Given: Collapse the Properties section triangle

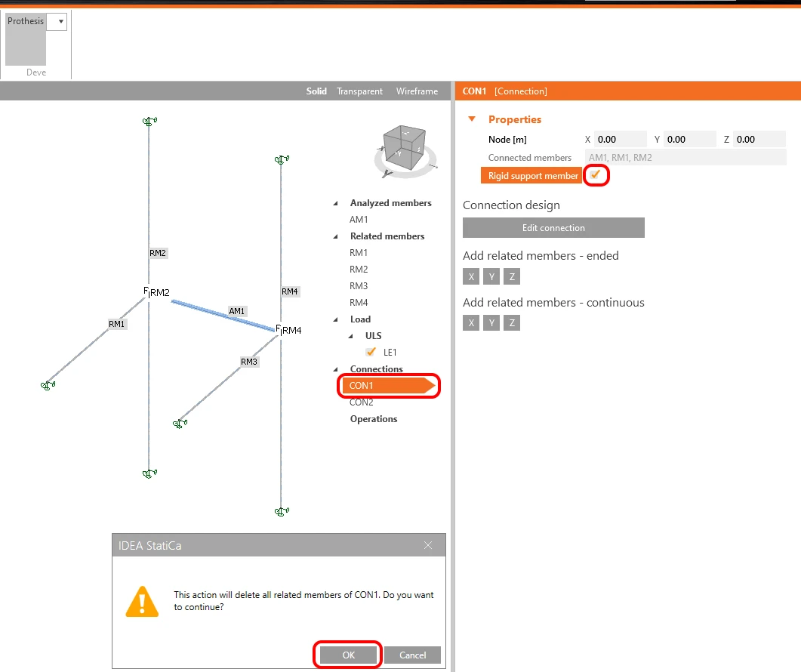Looking at the screenshot, I should coord(472,119).
